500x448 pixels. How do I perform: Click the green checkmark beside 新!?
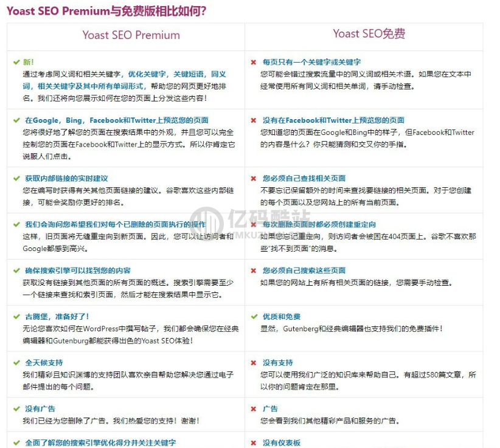point(16,62)
